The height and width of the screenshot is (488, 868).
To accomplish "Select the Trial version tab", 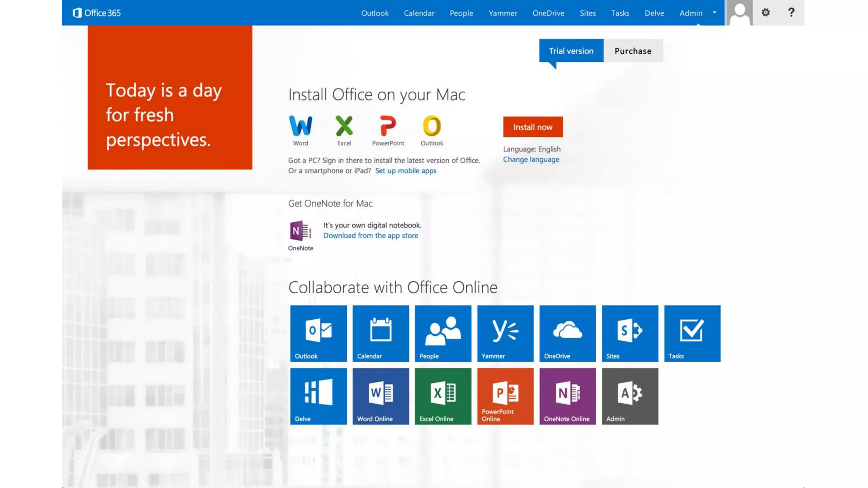I will (571, 51).
